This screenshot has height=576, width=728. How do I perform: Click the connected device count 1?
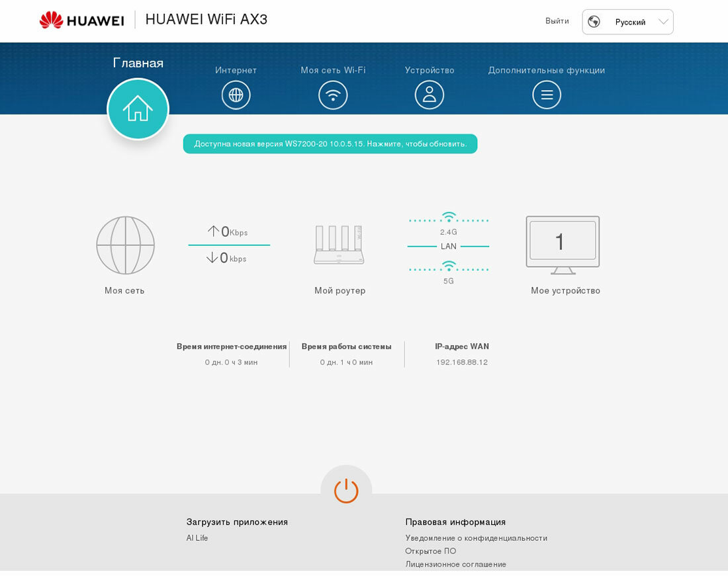click(560, 241)
